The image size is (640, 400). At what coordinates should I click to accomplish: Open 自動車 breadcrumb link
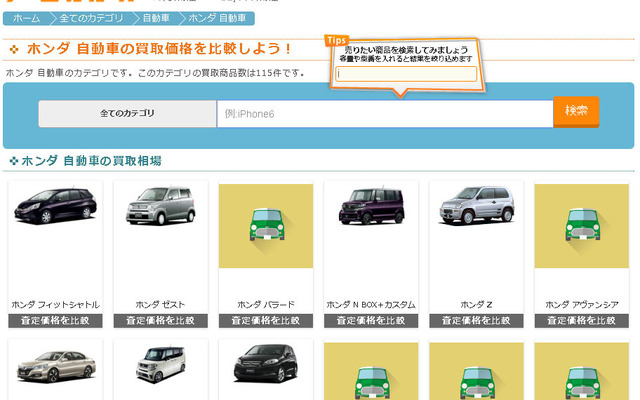coord(156,18)
